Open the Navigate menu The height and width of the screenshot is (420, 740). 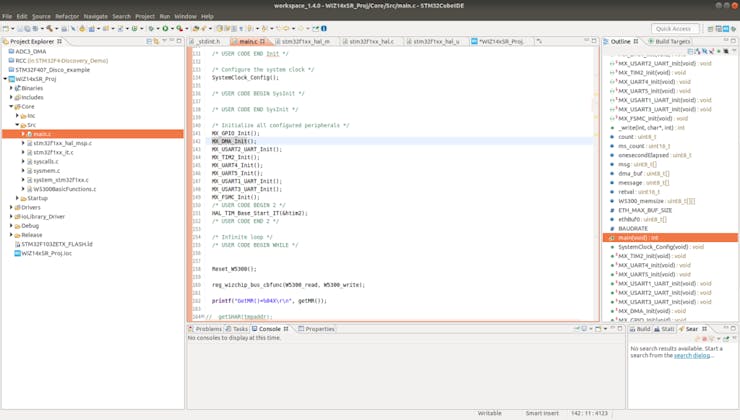click(95, 16)
